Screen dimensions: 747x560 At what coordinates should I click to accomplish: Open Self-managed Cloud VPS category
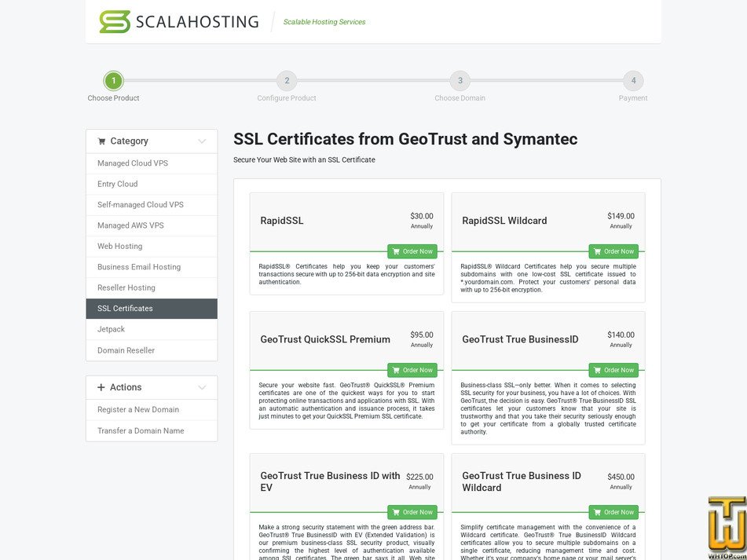tap(152, 205)
